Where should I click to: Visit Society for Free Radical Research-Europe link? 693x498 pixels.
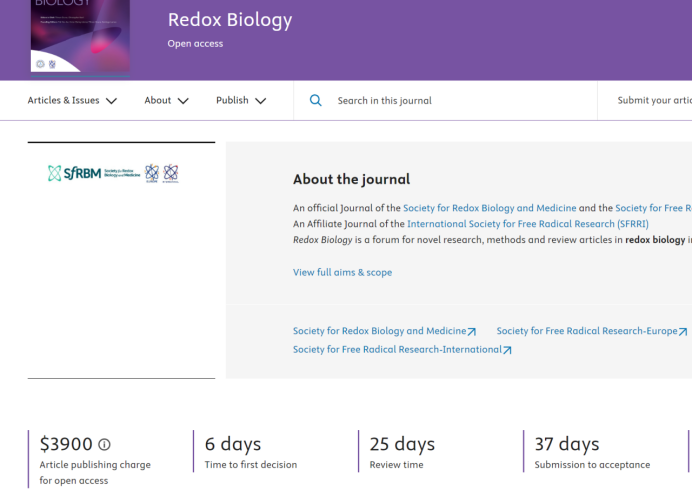coord(586,331)
